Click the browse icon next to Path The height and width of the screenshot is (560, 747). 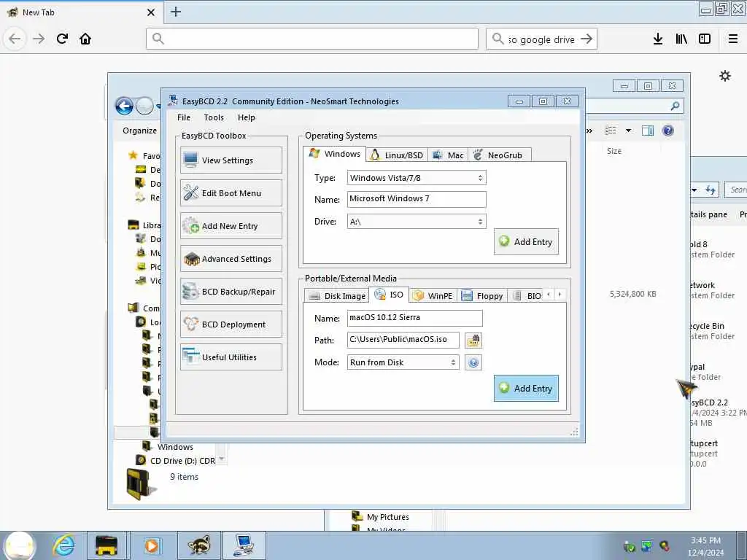tap(473, 340)
